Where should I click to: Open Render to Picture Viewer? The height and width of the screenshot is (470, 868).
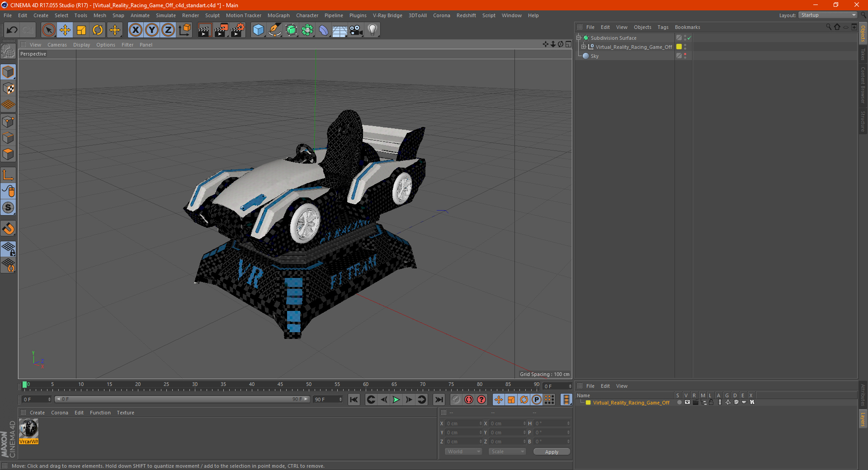click(x=221, y=30)
